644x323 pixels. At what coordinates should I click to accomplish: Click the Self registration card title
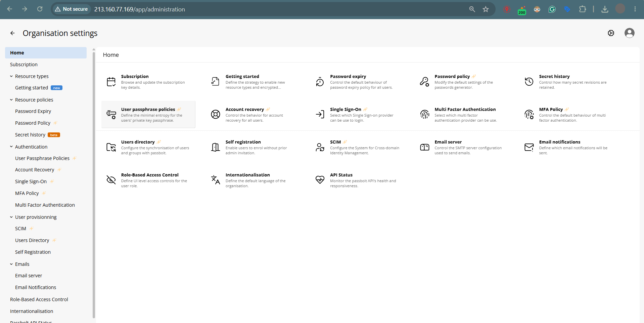[x=243, y=142]
